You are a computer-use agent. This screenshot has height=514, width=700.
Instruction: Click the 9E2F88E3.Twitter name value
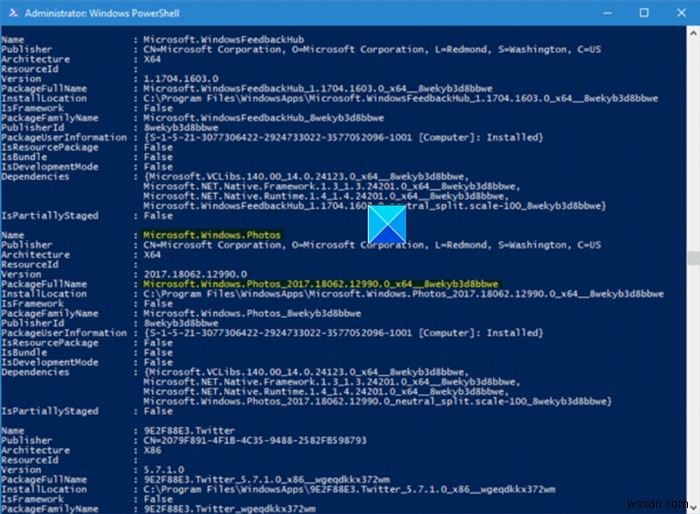(x=189, y=430)
